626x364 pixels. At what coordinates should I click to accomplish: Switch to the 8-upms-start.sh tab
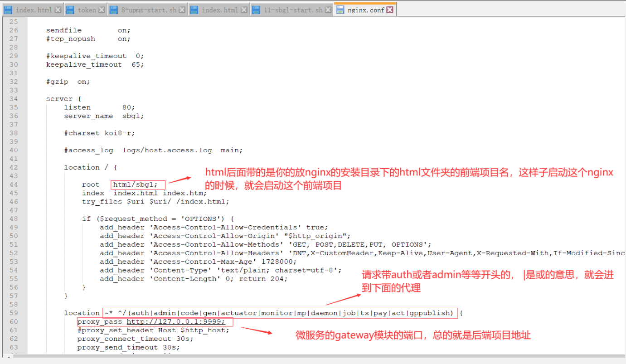[x=148, y=10]
